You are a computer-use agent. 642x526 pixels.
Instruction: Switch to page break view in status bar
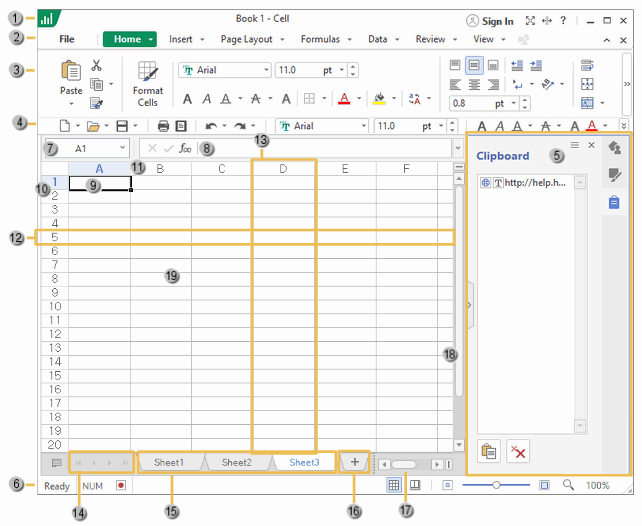coord(415,485)
